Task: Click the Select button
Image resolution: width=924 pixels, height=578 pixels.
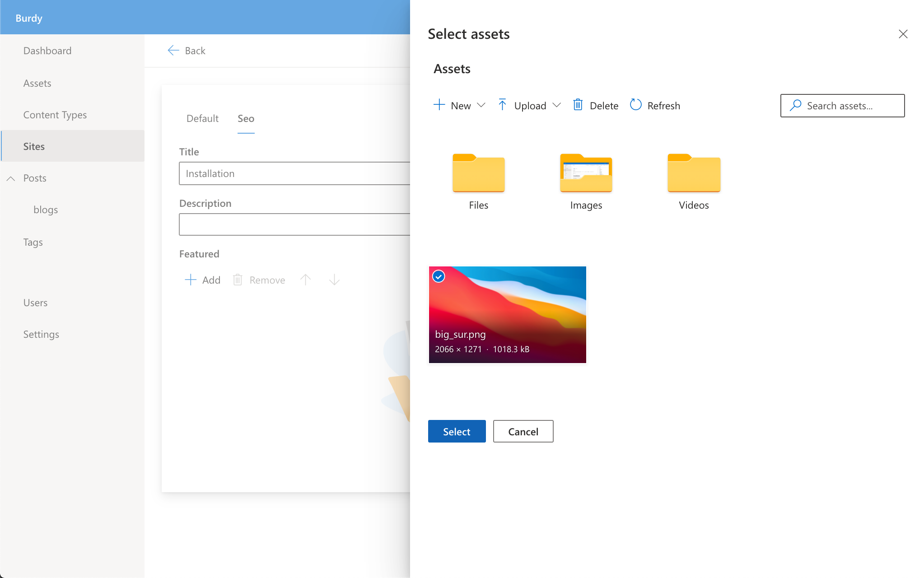Action: click(457, 431)
